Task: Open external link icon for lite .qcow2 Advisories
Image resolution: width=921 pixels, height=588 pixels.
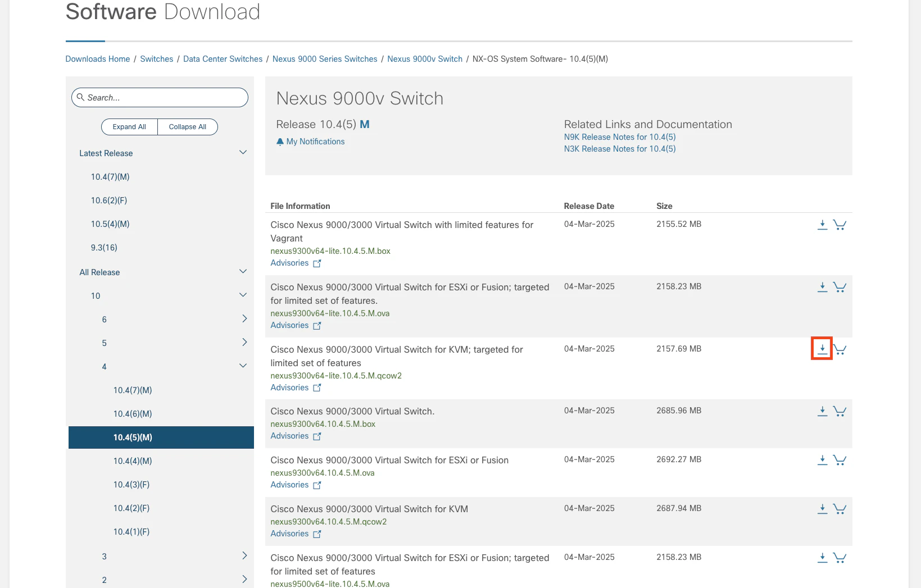Action: pos(317,388)
